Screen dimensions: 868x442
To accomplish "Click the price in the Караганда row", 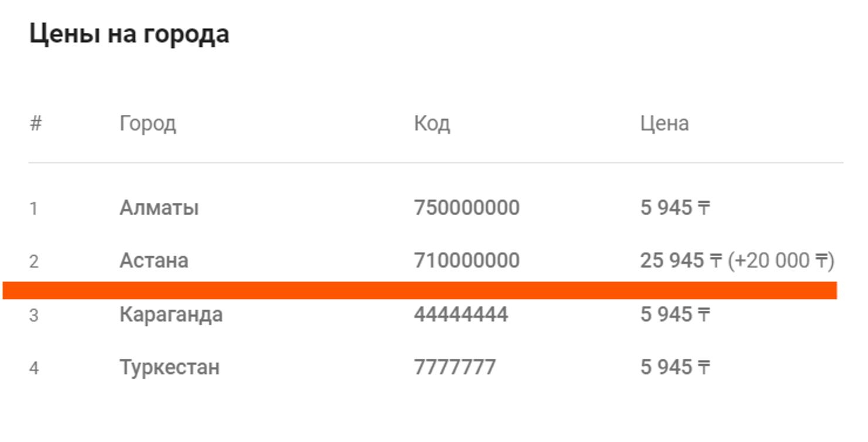I will point(674,315).
